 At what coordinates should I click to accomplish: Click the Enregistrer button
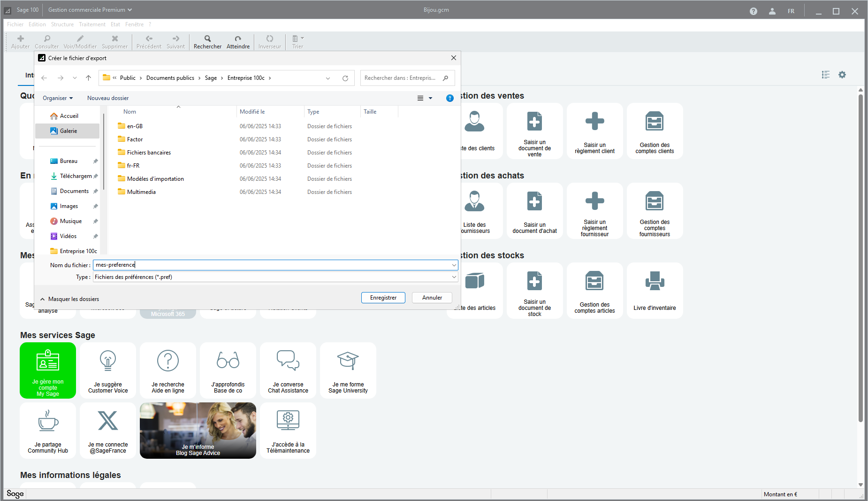[x=383, y=298]
